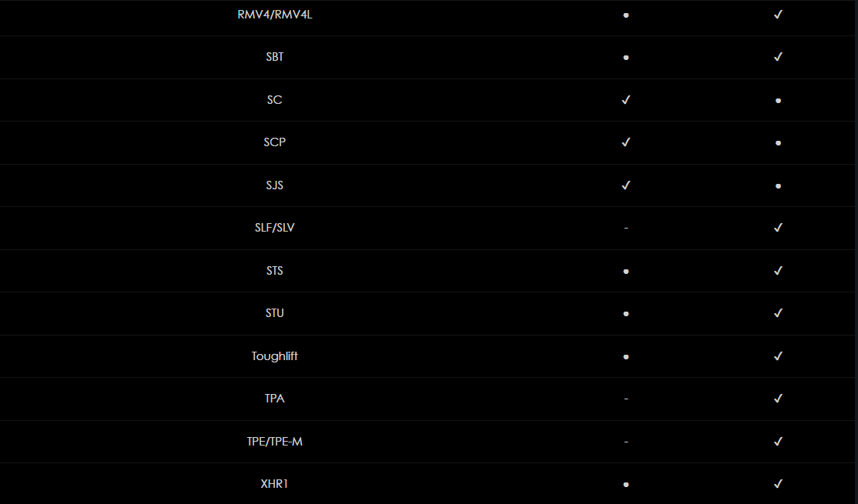Select the Toughlift model name
The width and height of the screenshot is (858, 504).
point(275,356)
